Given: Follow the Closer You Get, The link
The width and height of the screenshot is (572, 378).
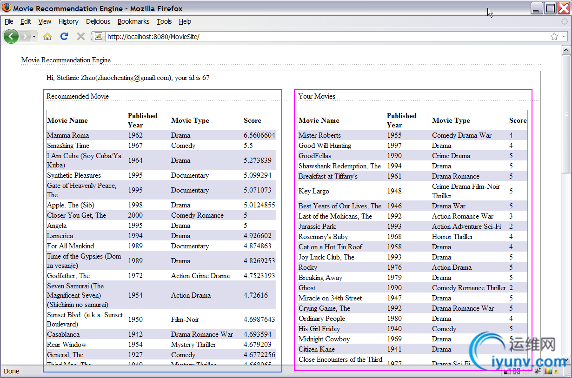Looking at the screenshot, I should (x=76, y=215).
